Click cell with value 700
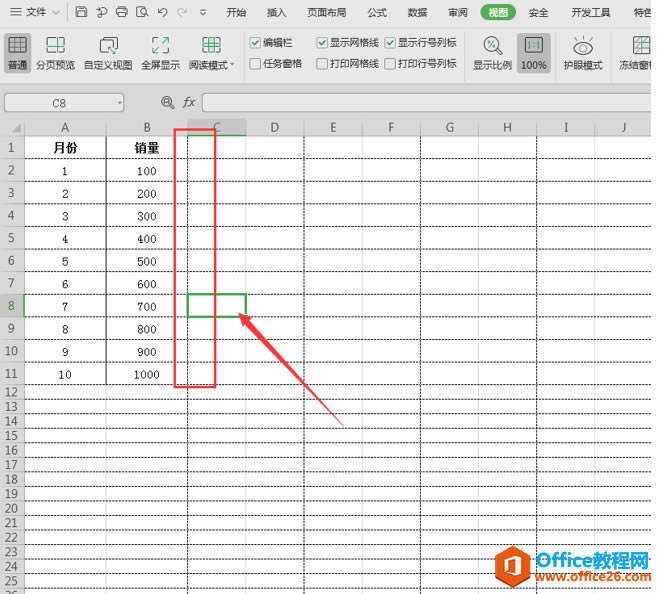 pos(147,306)
